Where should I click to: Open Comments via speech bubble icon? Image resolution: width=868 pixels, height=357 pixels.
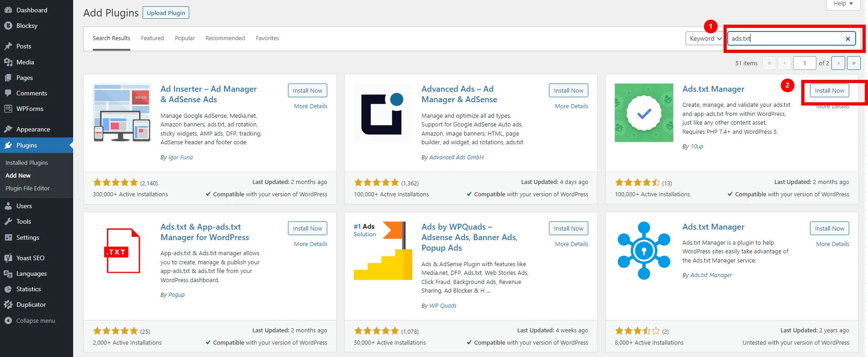click(8, 93)
